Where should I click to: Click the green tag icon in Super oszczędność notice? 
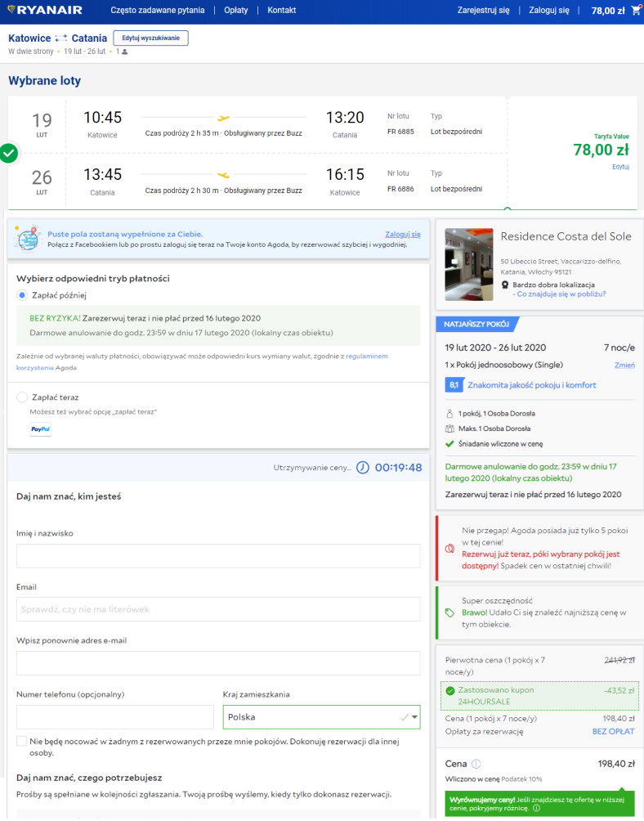(449, 612)
